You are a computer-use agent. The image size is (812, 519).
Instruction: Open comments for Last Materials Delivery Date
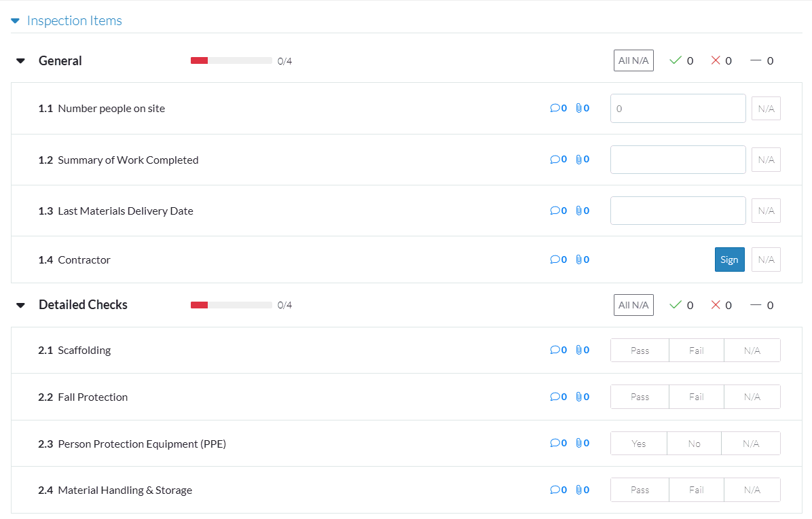coord(558,211)
